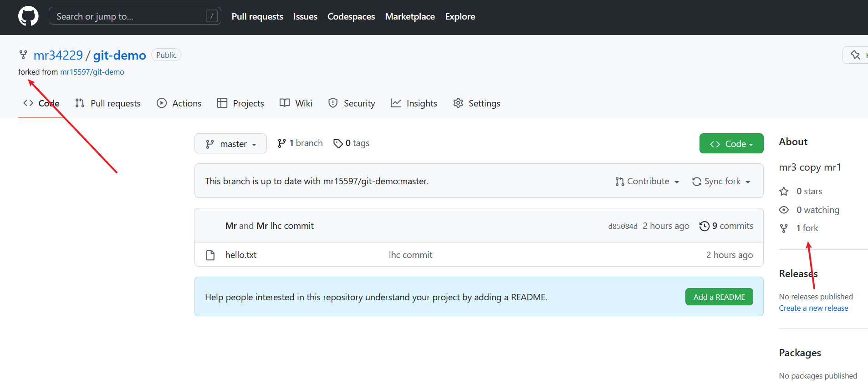Viewport: 868px width, 384px height.
Task: Open the mr15597/git-demo parent repository link
Action: [x=92, y=72]
